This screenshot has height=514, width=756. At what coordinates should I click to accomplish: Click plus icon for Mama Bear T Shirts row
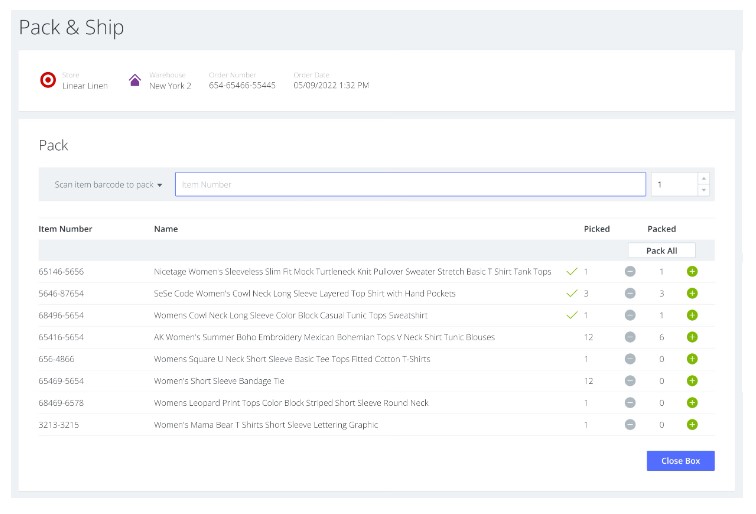[692, 425]
